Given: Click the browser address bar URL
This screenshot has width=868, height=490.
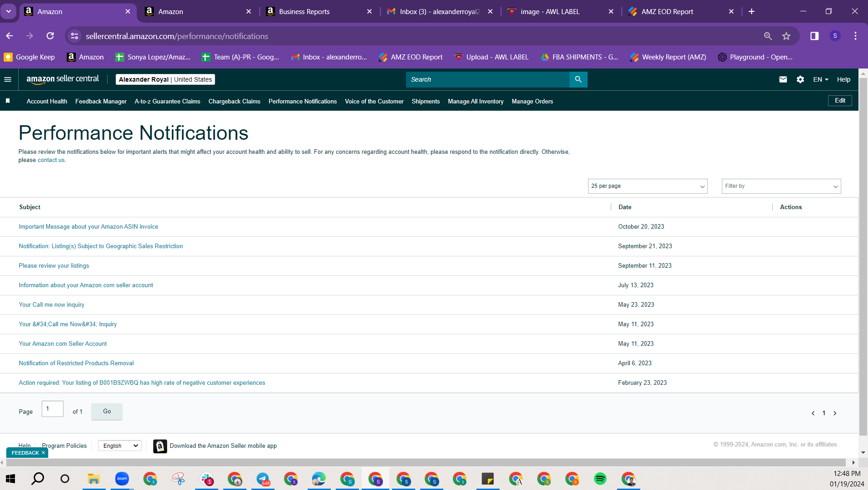Looking at the screenshot, I should coord(177,36).
